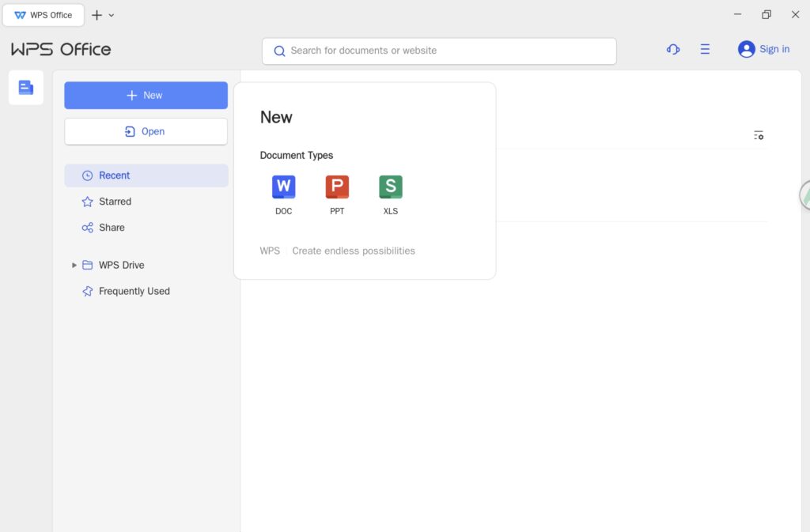Screen dimensions: 810x532
Task: Click the user avatar icon
Action: point(747,50)
